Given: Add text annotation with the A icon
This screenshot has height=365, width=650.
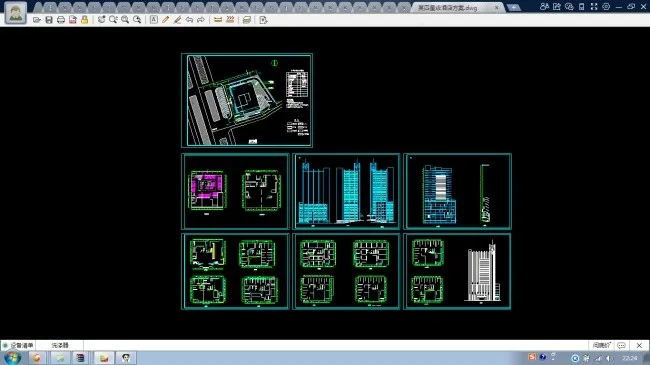Looking at the screenshot, I should tap(154, 20).
